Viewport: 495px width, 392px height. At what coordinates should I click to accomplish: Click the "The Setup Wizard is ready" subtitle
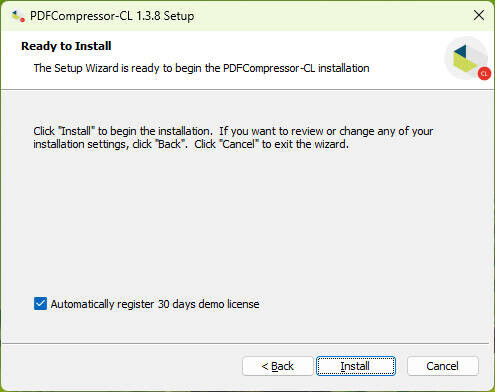point(201,68)
